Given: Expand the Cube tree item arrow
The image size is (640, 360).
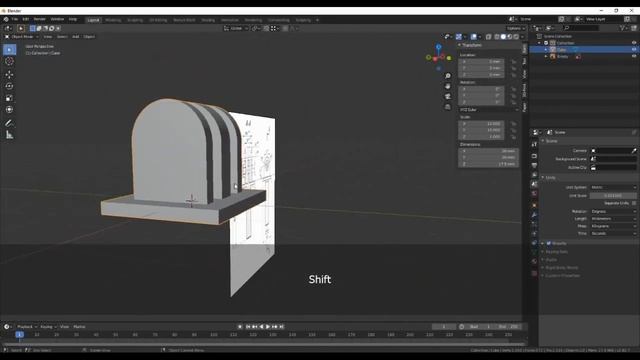Looking at the screenshot, I should click(546, 50).
